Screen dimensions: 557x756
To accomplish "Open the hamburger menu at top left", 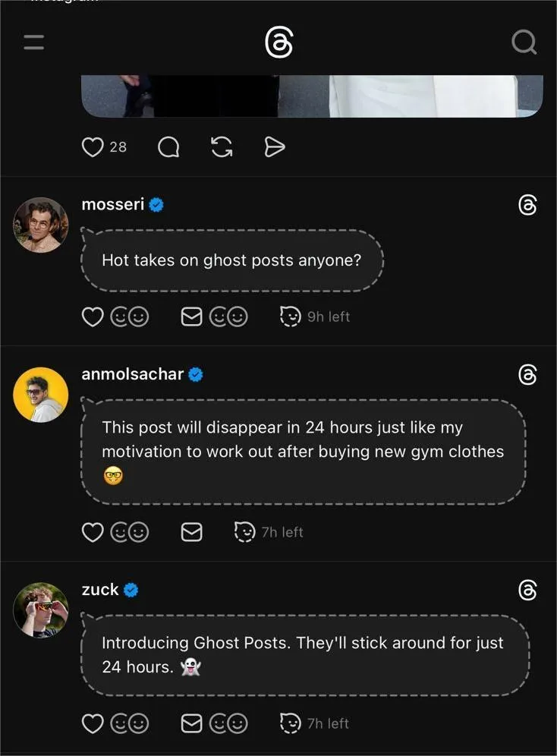I will pos(33,43).
